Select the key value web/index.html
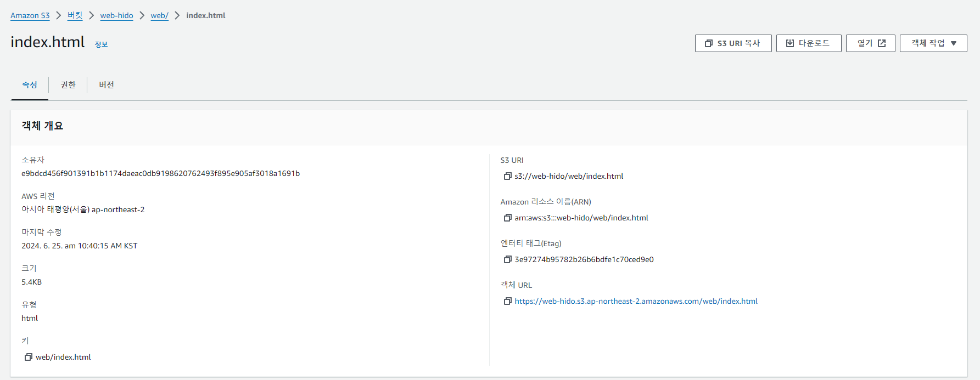 [63, 357]
